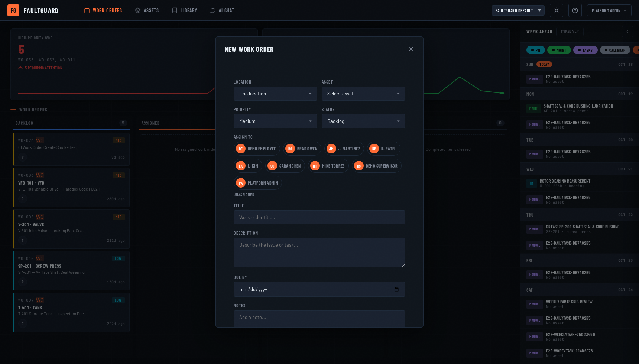Switch to the Assets tab
The height and width of the screenshot is (364, 639).
pyautogui.click(x=147, y=10)
